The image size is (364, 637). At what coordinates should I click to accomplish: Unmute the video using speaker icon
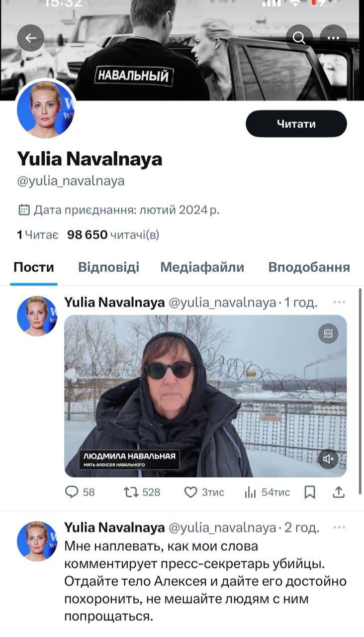pos(328,459)
